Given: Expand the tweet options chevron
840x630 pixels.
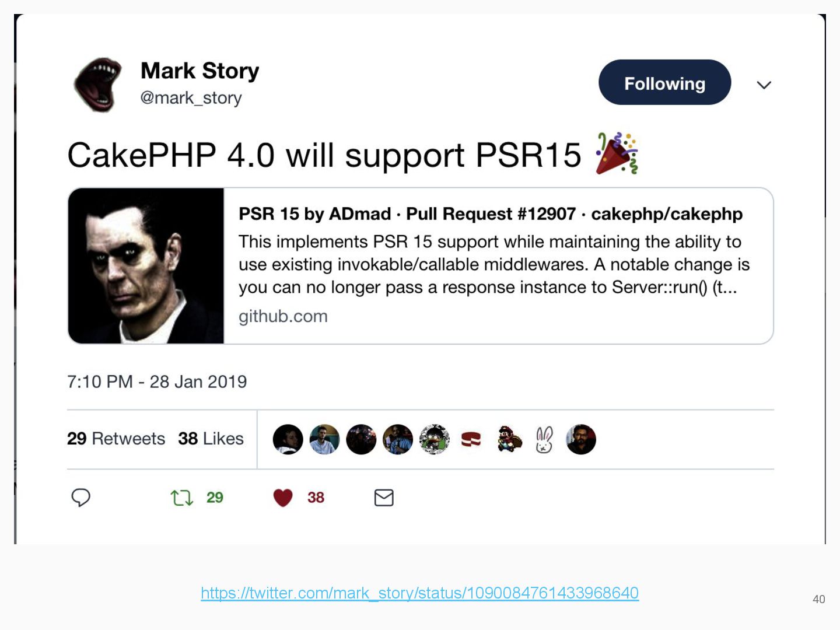Looking at the screenshot, I should click(x=764, y=85).
